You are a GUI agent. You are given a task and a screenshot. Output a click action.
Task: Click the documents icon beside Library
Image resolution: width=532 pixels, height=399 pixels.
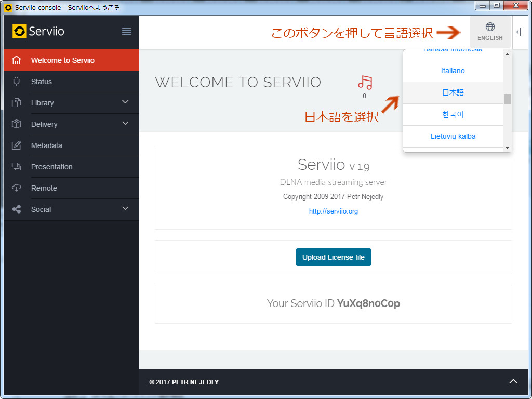click(16, 103)
